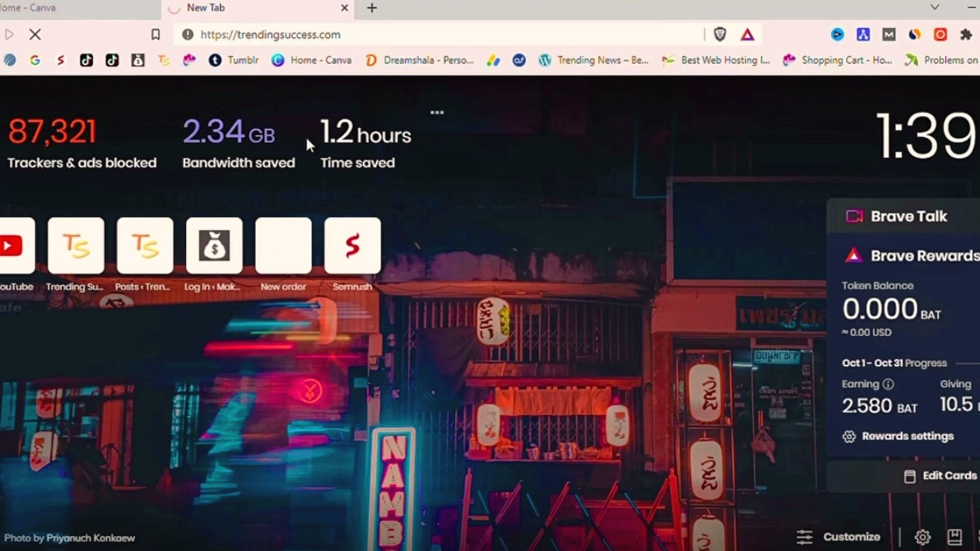Bookmark this page with the star icon
980x551 pixels.
156,35
